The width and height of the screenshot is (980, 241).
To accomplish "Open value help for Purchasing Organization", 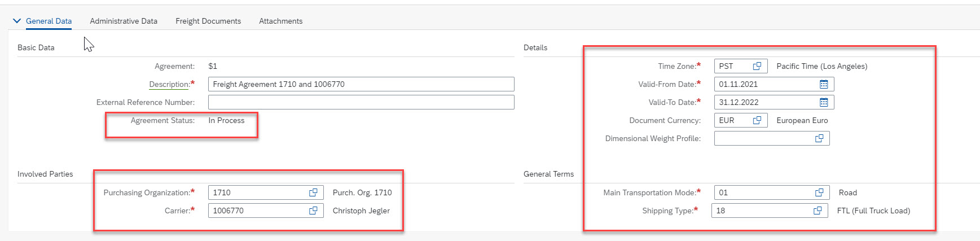I will pyautogui.click(x=313, y=192).
